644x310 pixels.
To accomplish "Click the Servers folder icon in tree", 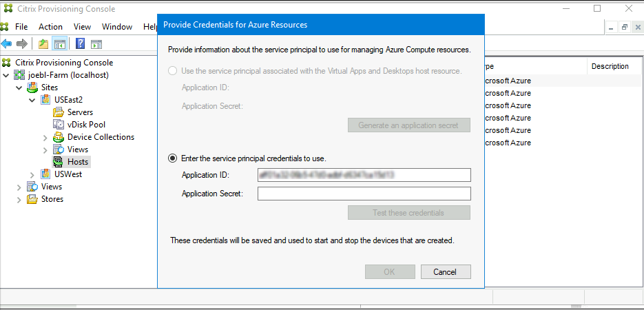I will coord(59,112).
